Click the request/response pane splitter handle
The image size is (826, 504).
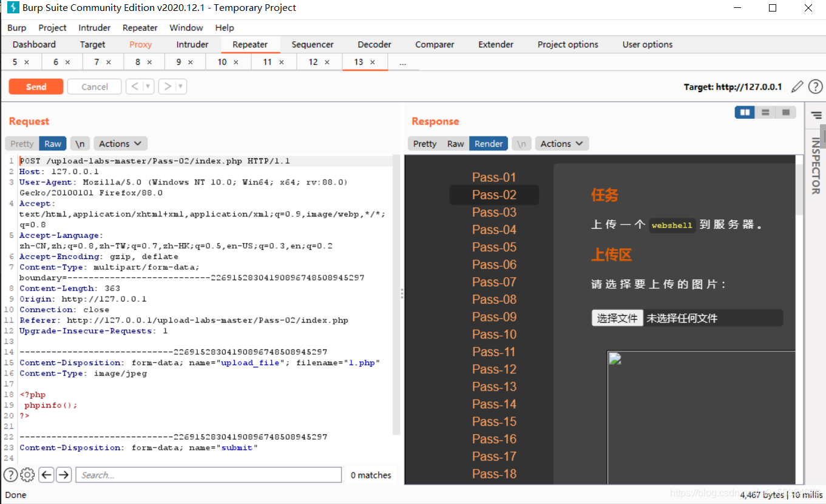click(402, 294)
